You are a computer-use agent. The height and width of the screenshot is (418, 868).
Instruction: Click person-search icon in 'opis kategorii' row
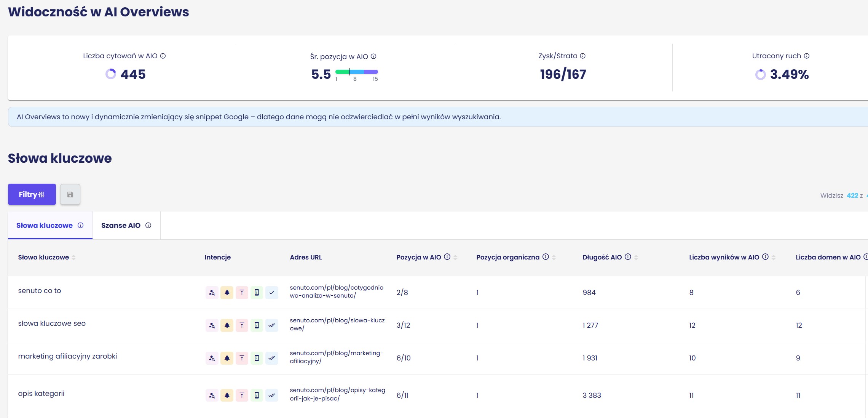(212, 396)
